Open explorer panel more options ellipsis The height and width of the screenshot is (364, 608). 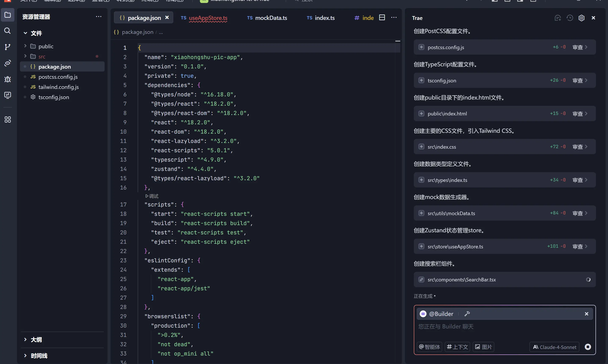(99, 17)
